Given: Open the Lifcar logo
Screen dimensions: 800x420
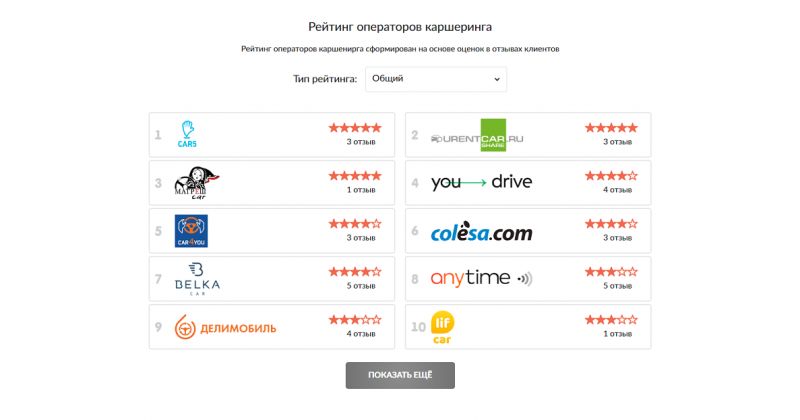Looking at the screenshot, I should [x=443, y=327].
